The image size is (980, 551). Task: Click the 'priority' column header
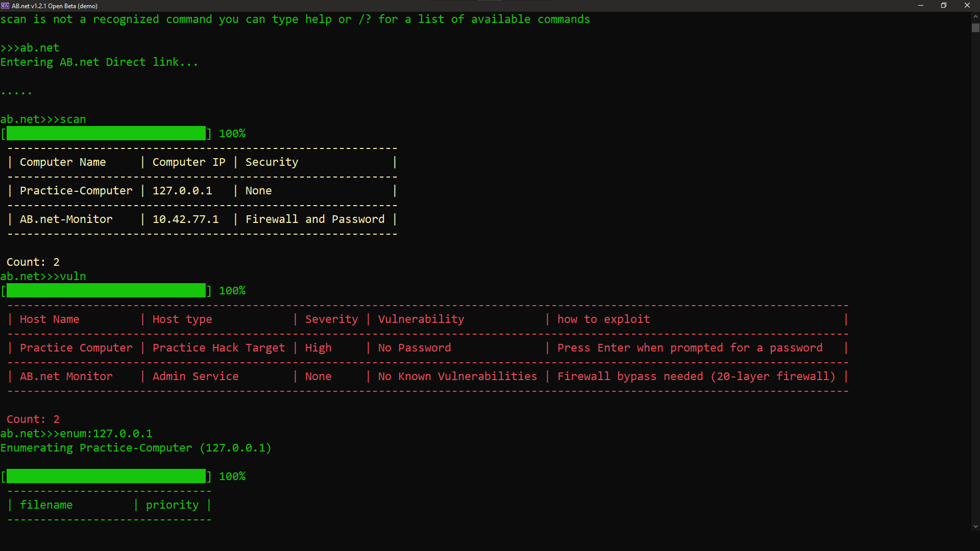point(172,505)
